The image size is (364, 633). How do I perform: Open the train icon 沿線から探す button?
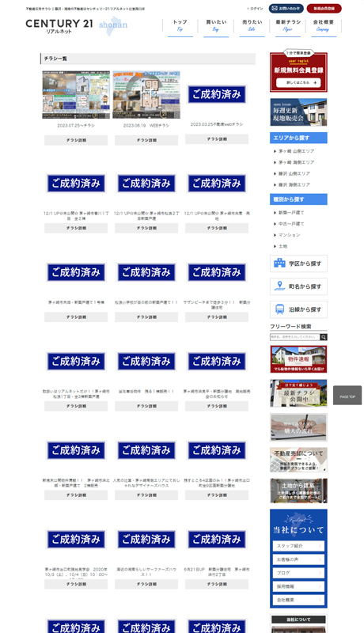[298, 309]
